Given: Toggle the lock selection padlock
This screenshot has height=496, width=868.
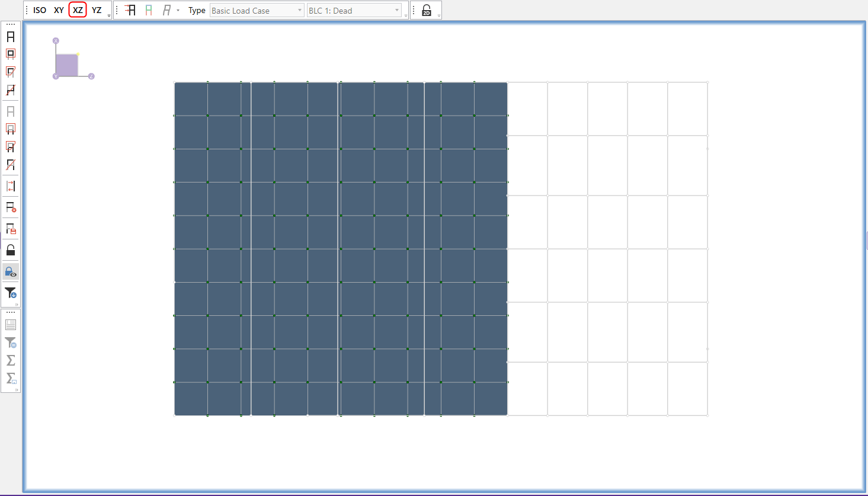Looking at the screenshot, I should tap(10, 249).
